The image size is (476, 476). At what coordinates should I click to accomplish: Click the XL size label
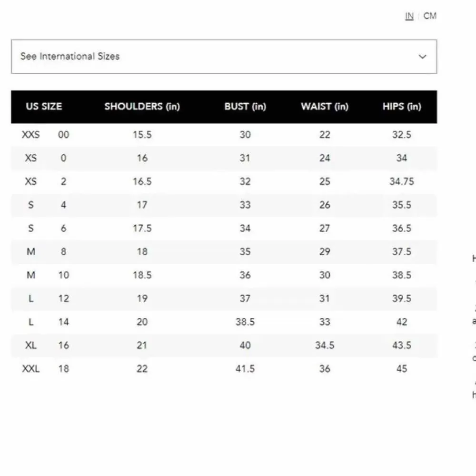(31, 345)
